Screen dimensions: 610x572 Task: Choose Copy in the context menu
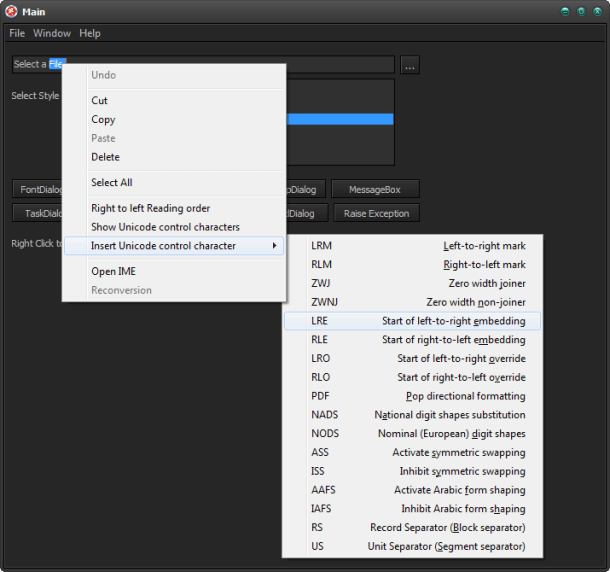click(x=103, y=119)
